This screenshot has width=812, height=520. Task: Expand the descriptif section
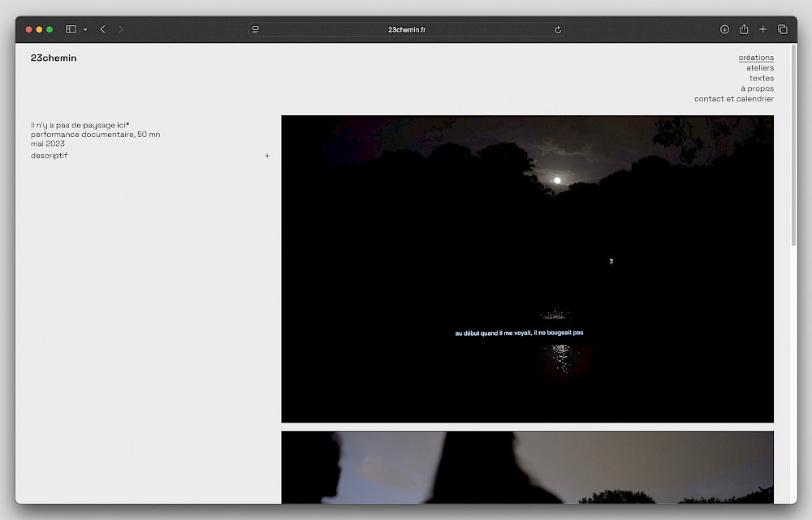267,156
